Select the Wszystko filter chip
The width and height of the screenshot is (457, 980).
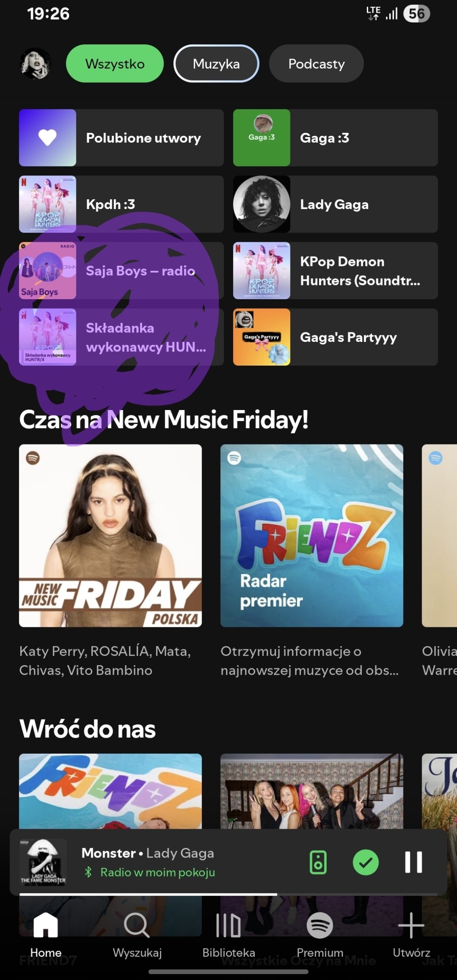[115, 63]
